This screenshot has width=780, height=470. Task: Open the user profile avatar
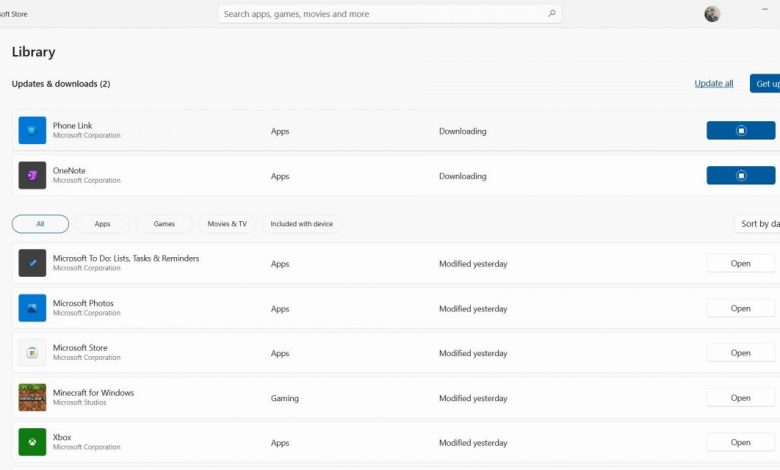(x=712, y=14)
